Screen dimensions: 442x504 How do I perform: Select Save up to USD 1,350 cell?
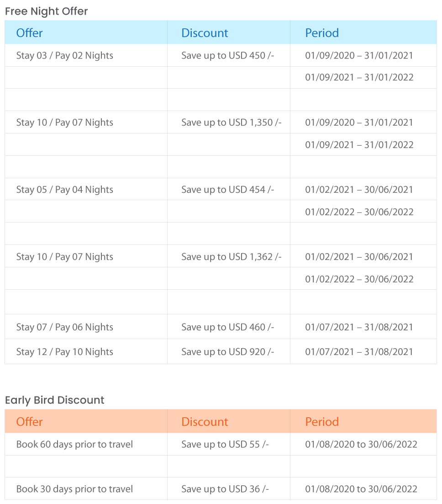coord(229,122)
